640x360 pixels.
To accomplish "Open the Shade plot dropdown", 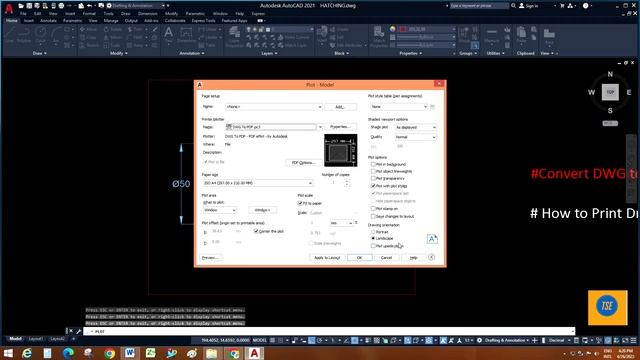I will 416,127.
